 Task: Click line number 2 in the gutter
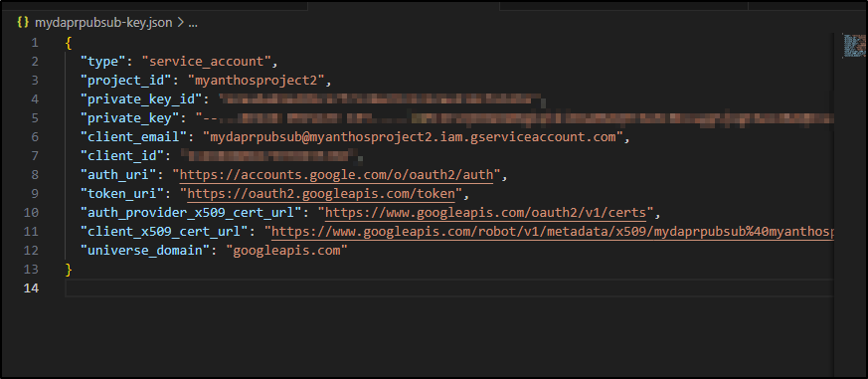(x=36, y=62)
